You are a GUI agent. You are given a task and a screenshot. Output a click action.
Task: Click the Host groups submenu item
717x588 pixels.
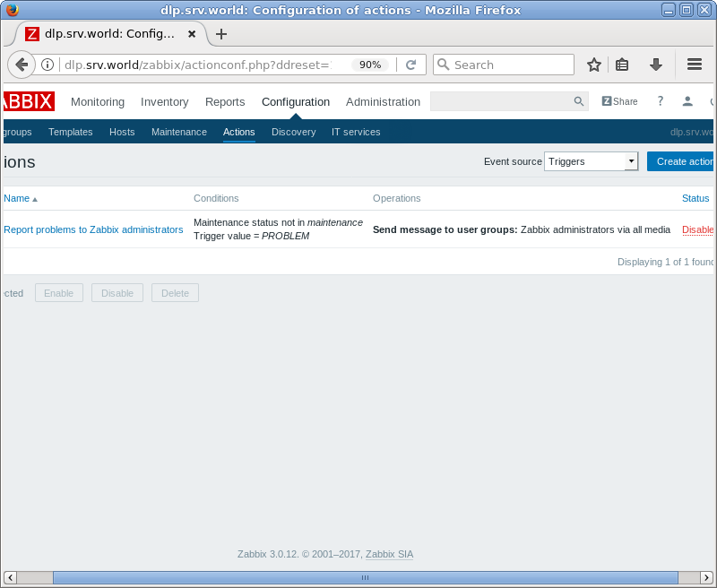[17, 132]
